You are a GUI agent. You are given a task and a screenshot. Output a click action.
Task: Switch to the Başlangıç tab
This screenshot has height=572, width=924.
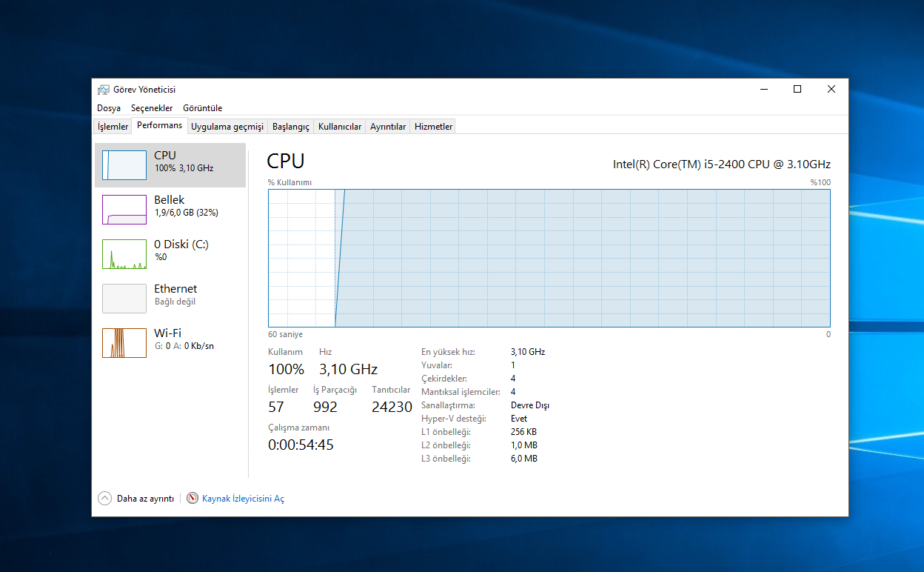click(291, 127)
